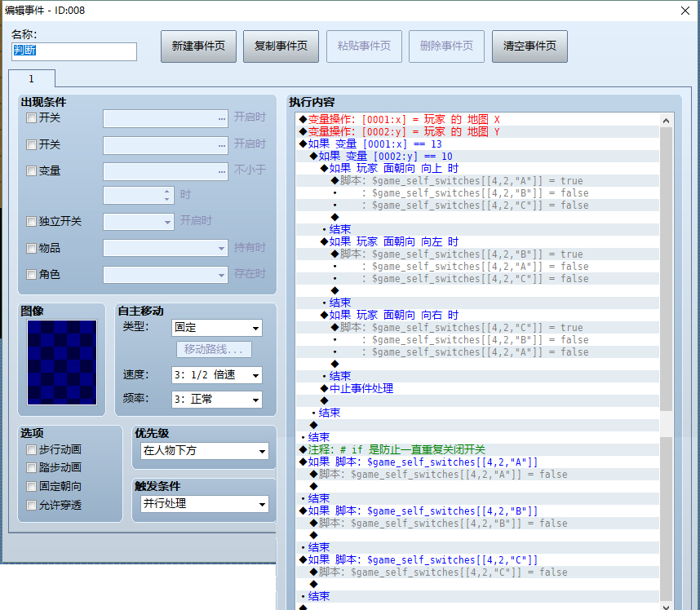The width and height of the screenshot is (700, 610).
Task: Select the 如果 玩家 面朝向 向上 时 line
Action: 477,168
